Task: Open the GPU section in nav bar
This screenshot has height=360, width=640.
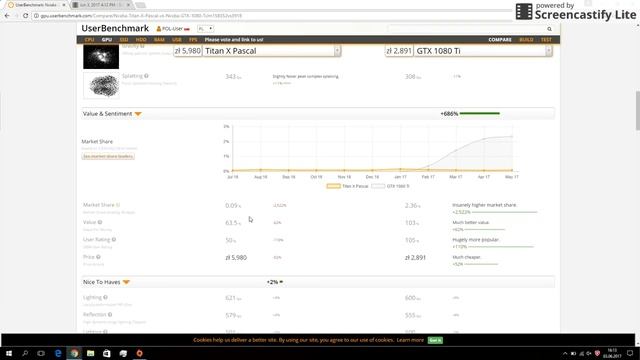Action: coord(107,40)
